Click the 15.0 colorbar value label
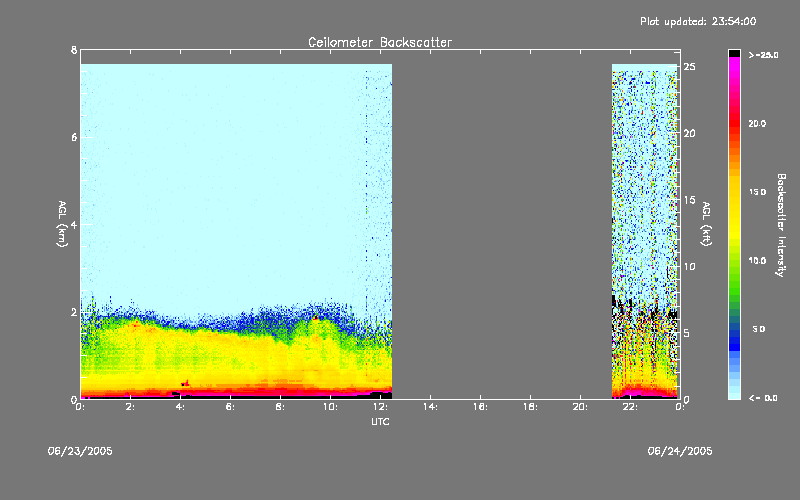This screenshot has width=800, height=500. (x=757, y=192)
